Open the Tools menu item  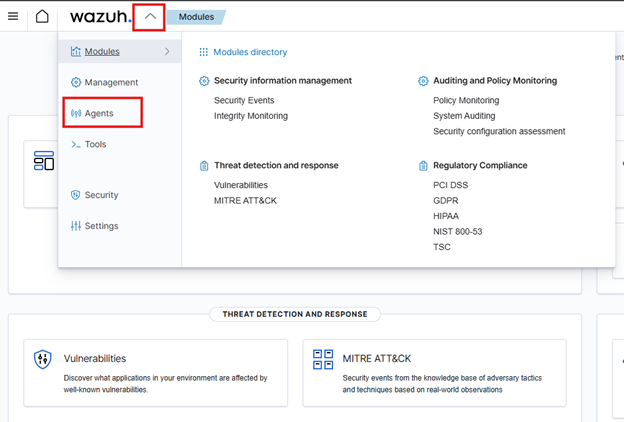[x=96, y=144]
